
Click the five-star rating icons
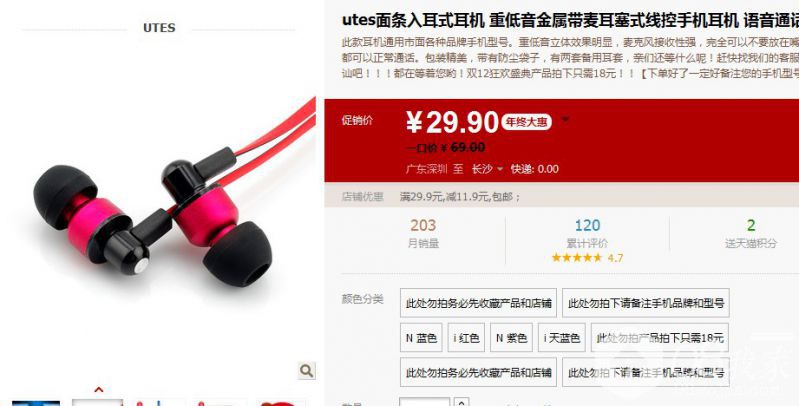(x=577, y=258)
